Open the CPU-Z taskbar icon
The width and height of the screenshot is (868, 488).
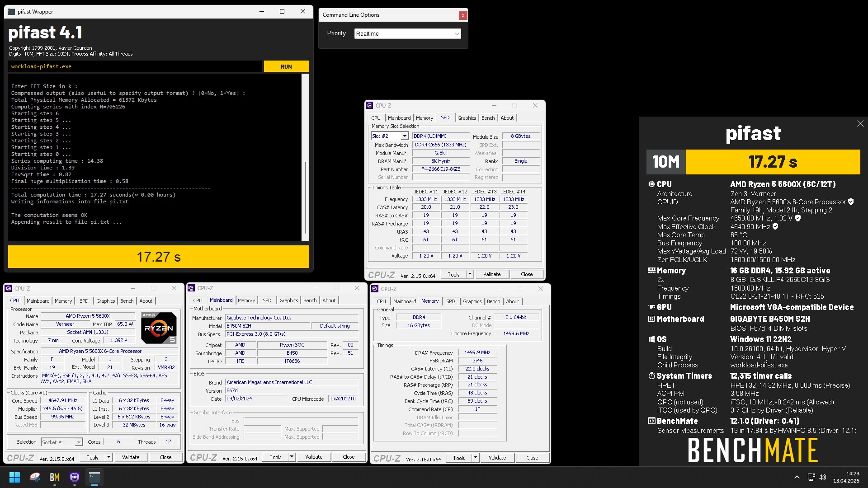[x=75, y=477]
